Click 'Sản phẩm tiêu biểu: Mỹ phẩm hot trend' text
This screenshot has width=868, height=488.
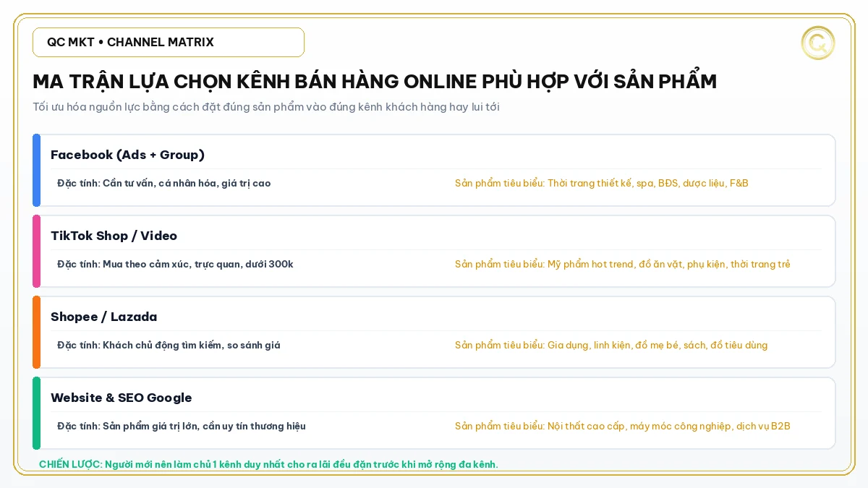(x=623, y=265)
